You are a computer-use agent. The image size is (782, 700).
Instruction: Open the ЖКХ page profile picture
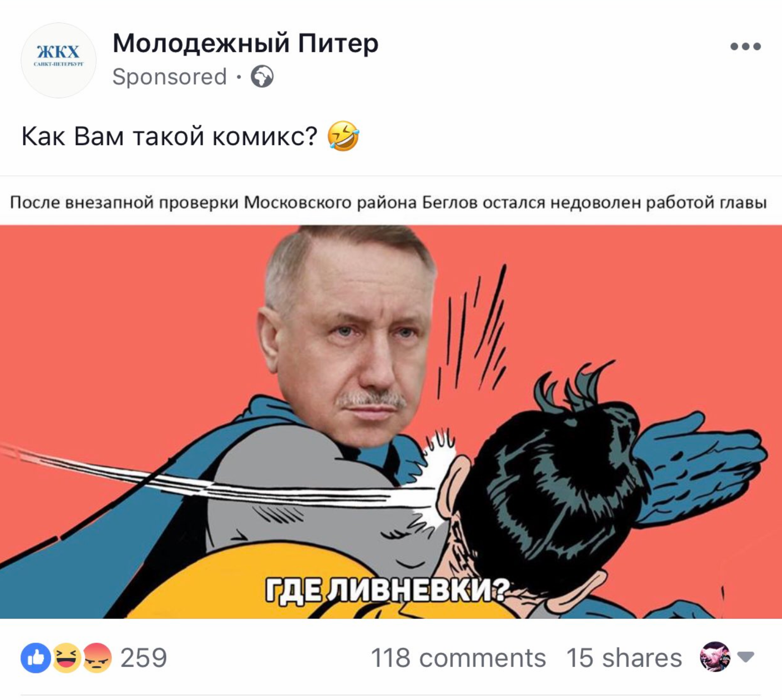(59, 61)
